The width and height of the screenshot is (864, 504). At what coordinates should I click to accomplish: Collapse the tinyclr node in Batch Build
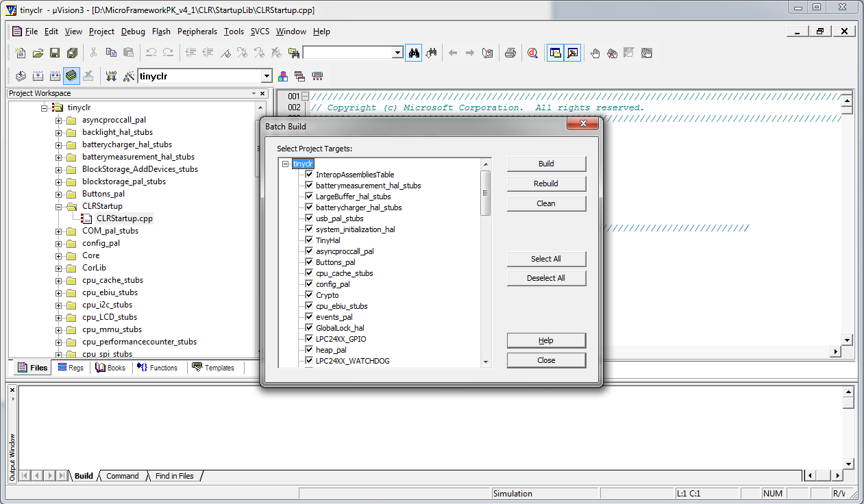(286, 164)
